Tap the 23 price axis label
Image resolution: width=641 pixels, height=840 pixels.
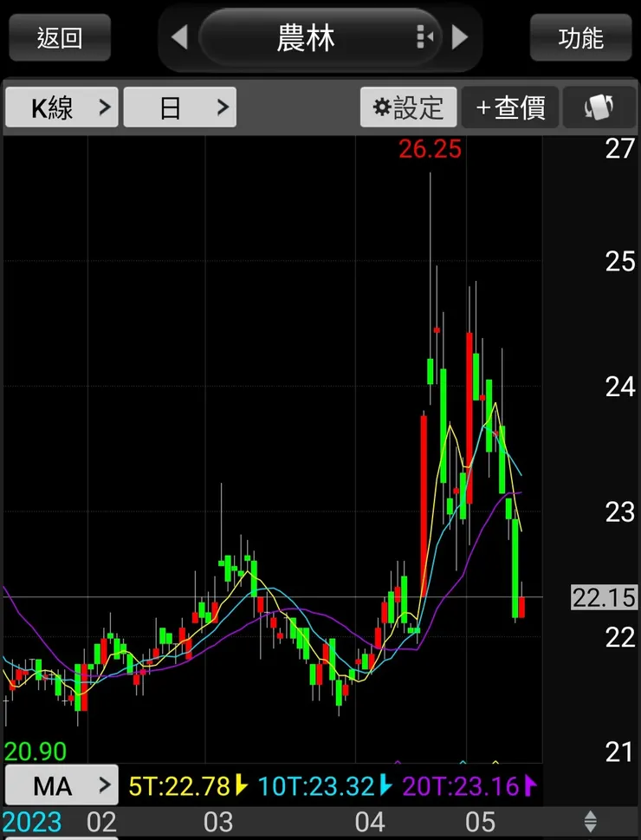tap(620, 511)
